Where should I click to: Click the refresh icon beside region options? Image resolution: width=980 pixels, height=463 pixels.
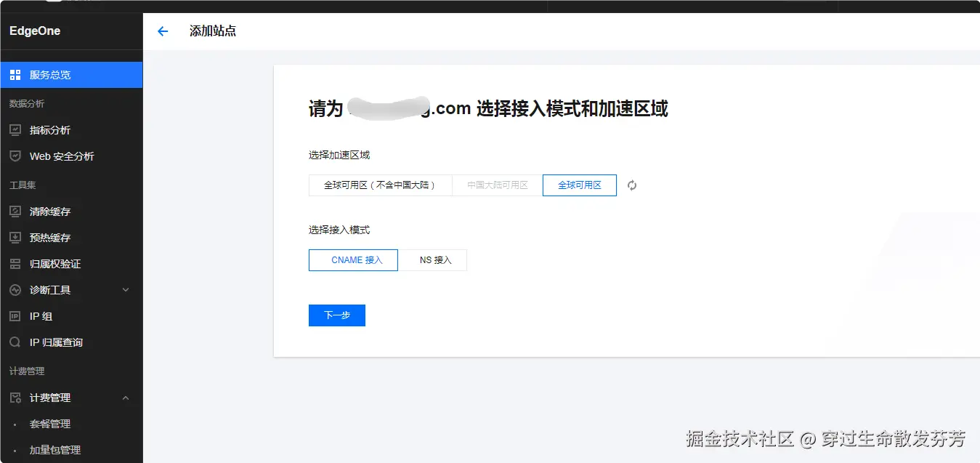631,185
